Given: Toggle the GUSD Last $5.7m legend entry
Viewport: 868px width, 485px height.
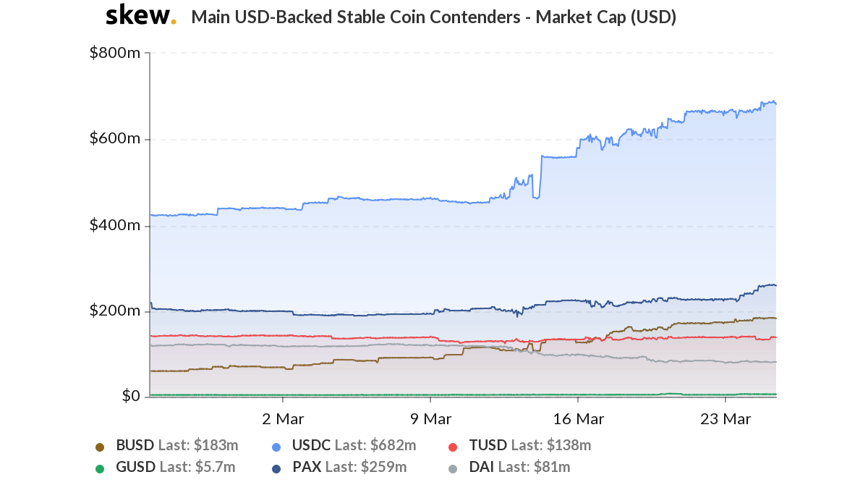Looking at the screenshot, I should (175, 468).
